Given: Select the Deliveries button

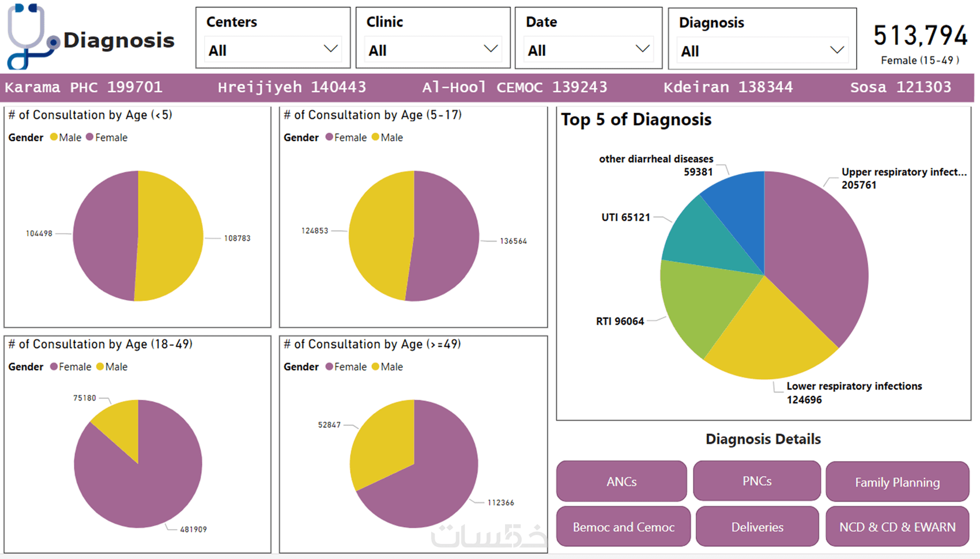Looking at the screenshot, I should coord(757,527).
